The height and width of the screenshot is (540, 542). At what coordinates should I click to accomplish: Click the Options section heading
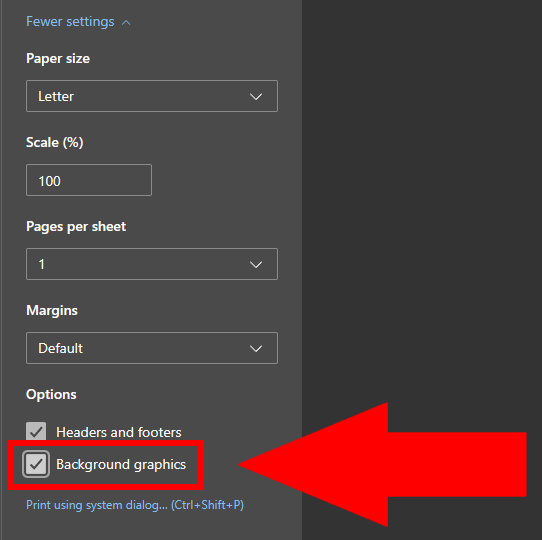pos(51,394)
